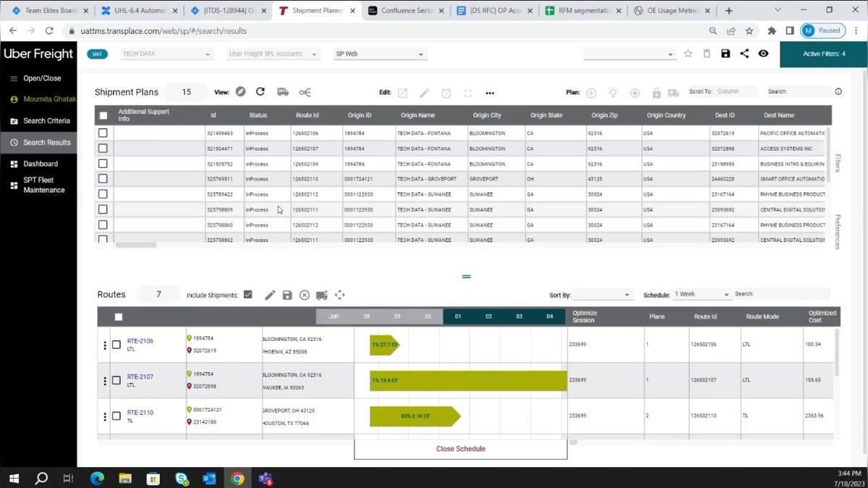Image resolution: width=868 pixels, height=488 pixels.
Task: Select the checkbox for route RTE-2107
Action: pyautogui.click(x=116, y=379)
